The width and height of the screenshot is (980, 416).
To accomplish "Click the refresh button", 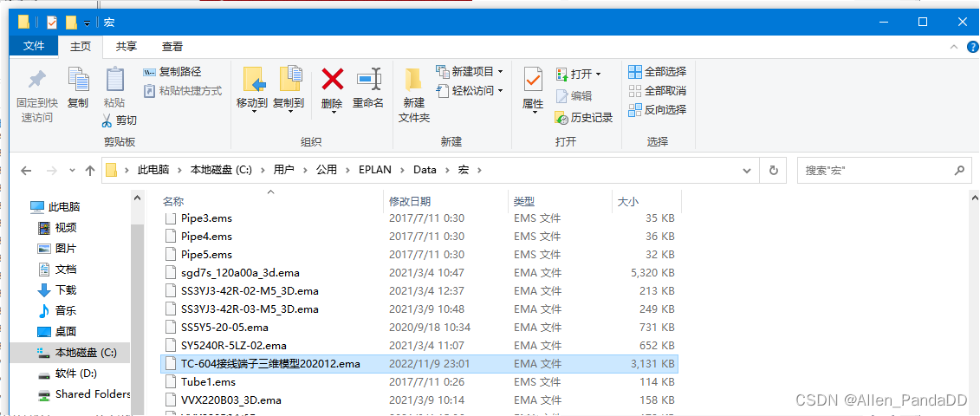I will click(773, 170).
